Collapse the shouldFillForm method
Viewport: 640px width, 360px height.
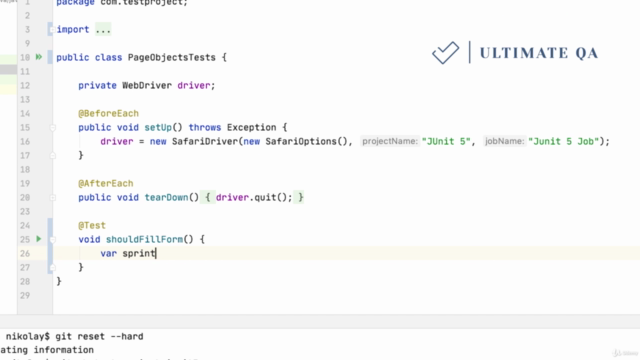pyautogui.click(x=53, y=240)
